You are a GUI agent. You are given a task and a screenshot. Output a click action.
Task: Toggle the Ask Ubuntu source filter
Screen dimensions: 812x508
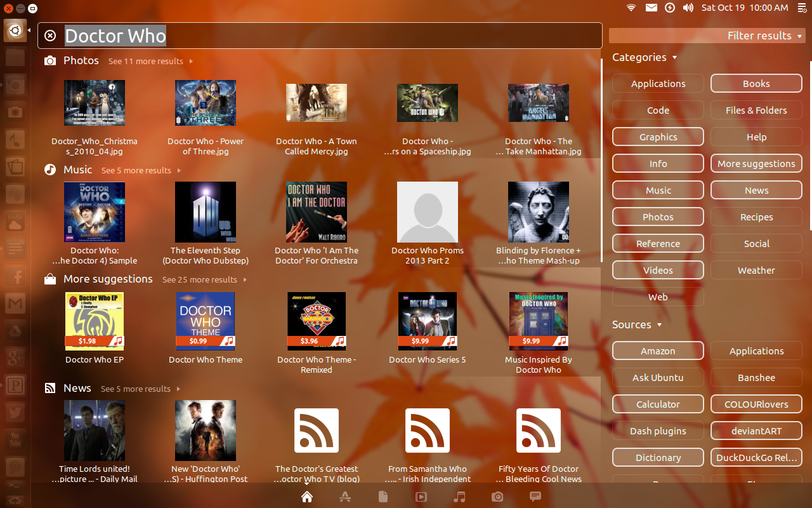[x=658, y=378]
